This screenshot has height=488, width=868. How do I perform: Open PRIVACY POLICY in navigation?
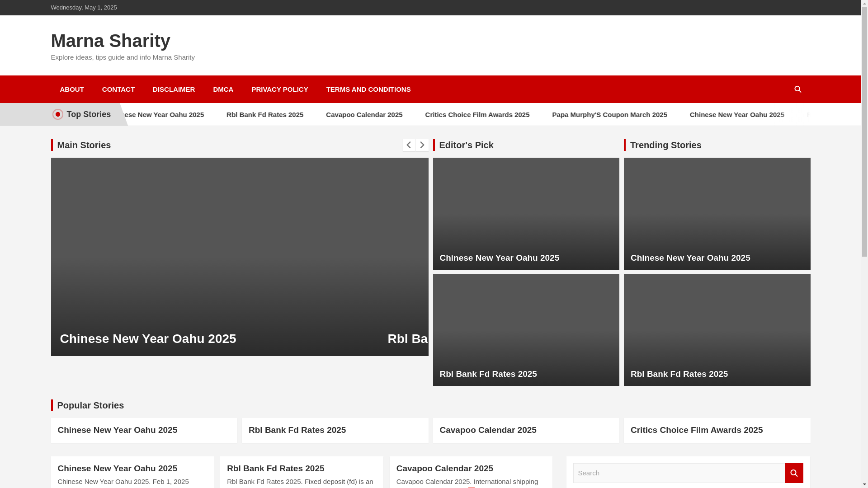(x=279, y=89)
